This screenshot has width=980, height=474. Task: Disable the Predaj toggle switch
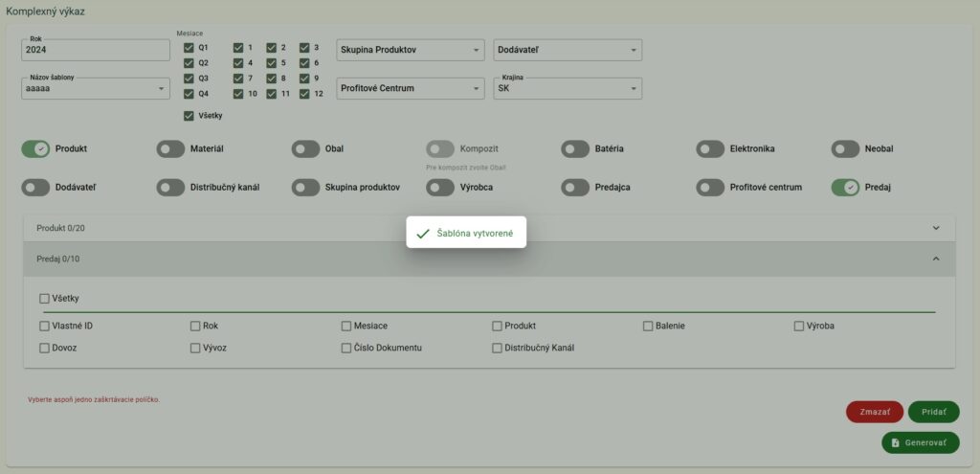click(846, 188)
